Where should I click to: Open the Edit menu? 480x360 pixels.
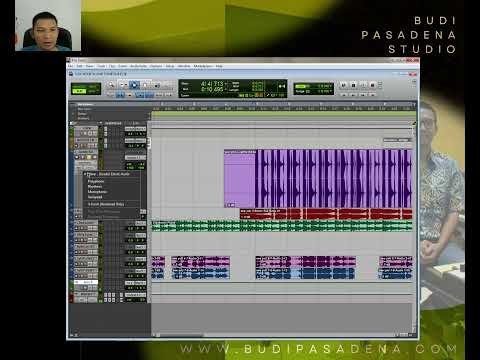[x=80, y=66]
